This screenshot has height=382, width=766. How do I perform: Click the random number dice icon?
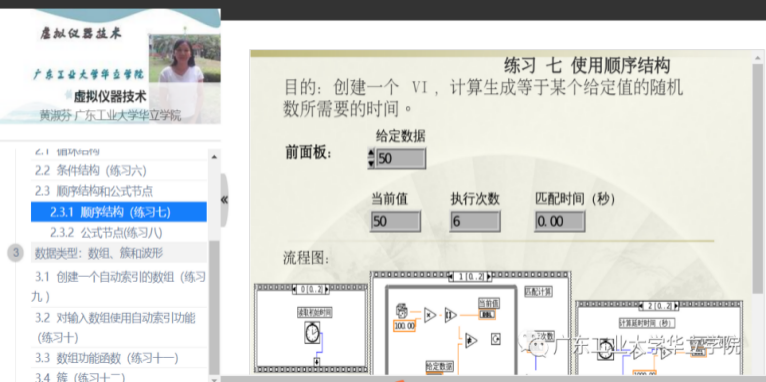pos(401,311)
